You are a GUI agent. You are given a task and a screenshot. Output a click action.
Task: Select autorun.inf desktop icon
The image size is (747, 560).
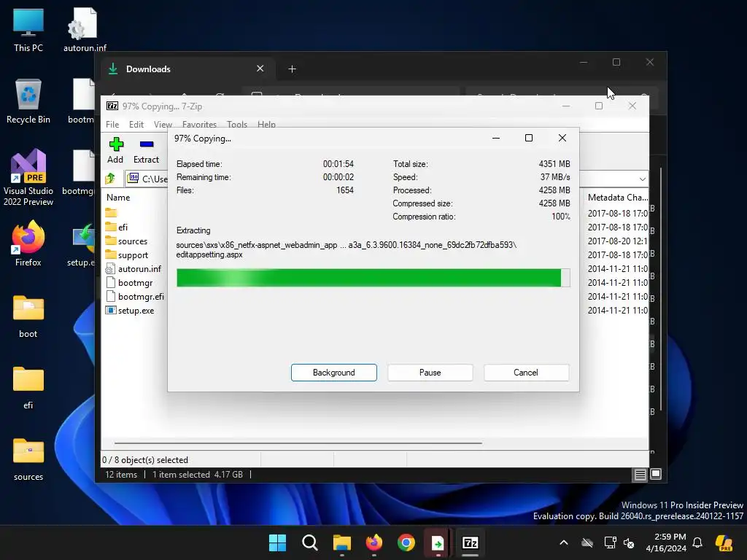[x=85, y=30]
